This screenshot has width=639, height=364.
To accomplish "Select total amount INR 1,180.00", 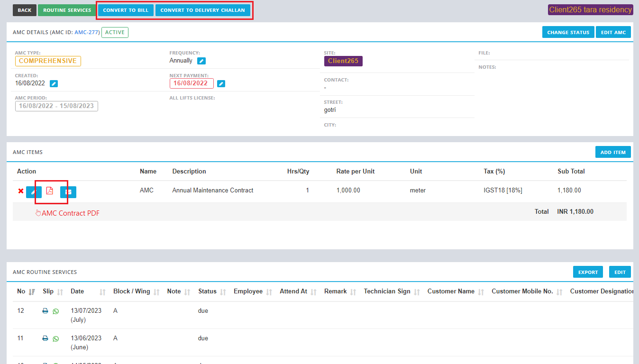I will tap(575, 212).
